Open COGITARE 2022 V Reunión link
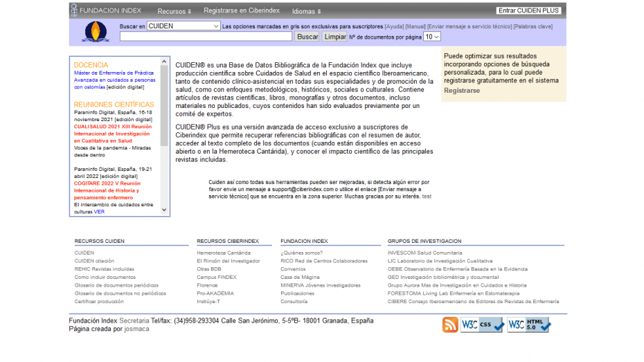This screenshot has width=644, height=362. [x=107, y=190]
